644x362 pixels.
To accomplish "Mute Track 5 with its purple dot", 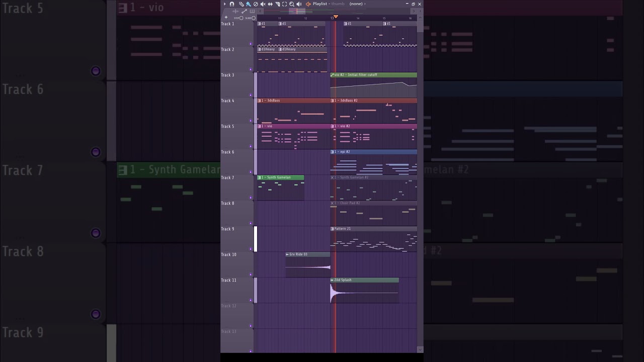I will (x=251, y=146).
